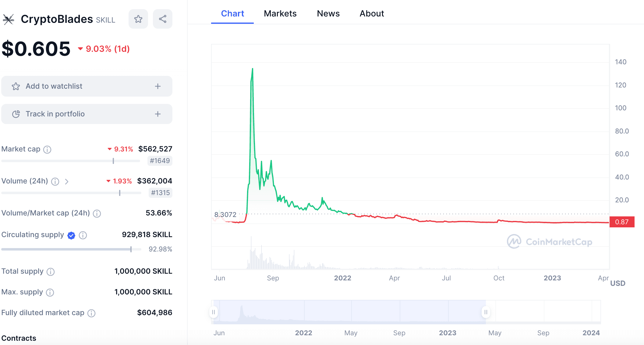644x345 pixels.
Task: Click the Volume (24h) info icon
Action: (x=55, y=182)
